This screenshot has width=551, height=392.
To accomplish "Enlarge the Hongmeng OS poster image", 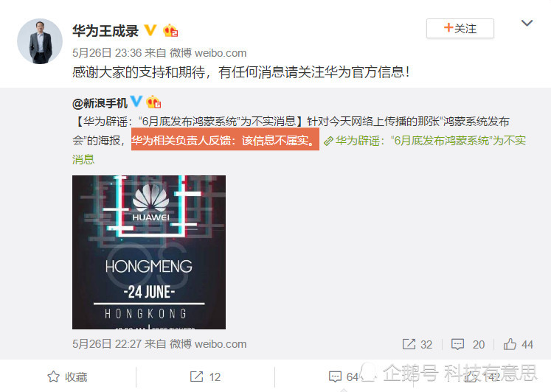I will click(149, 252).
